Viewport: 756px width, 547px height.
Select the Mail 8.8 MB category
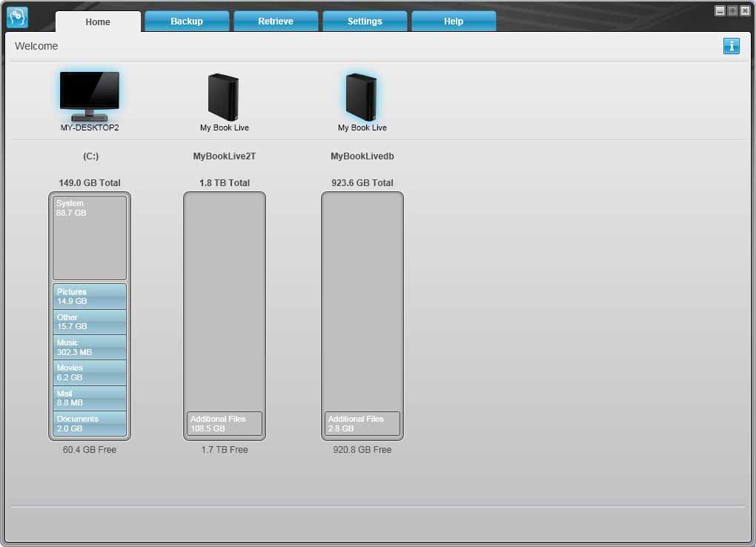tap(90, 398)
